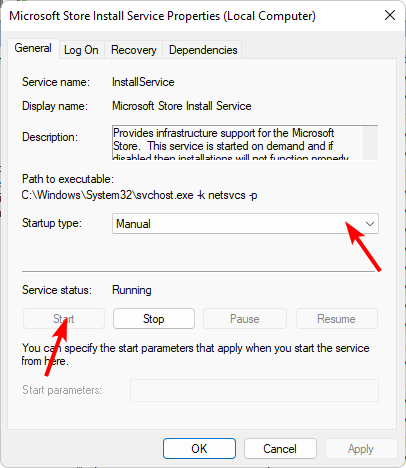
Task: Click the Running service status text
Action: pos(132,290)
